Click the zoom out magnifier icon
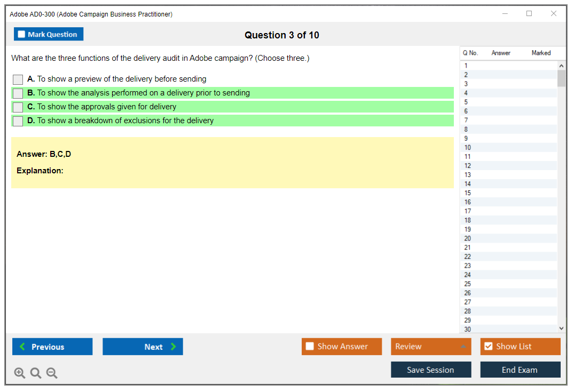The height and width of the screenshot is (392, 574). coord(52,373)
